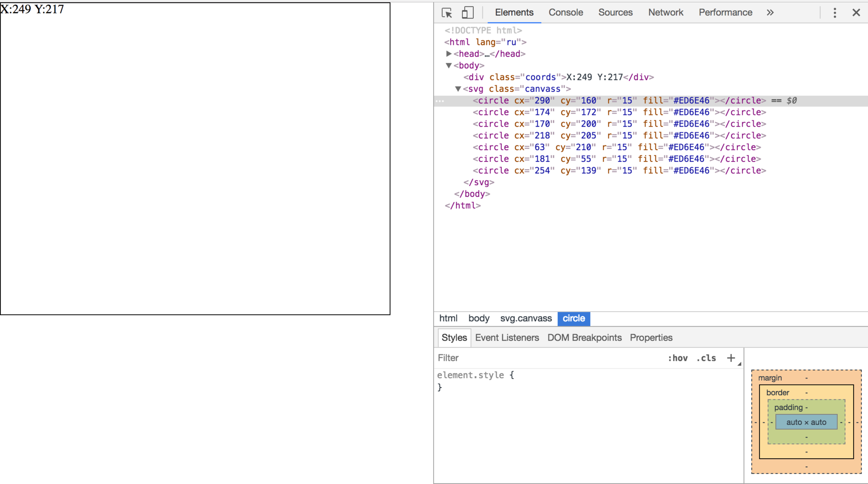Toggle the device toolbar icon
The image size is (868, 484).
tap(467, 13)
